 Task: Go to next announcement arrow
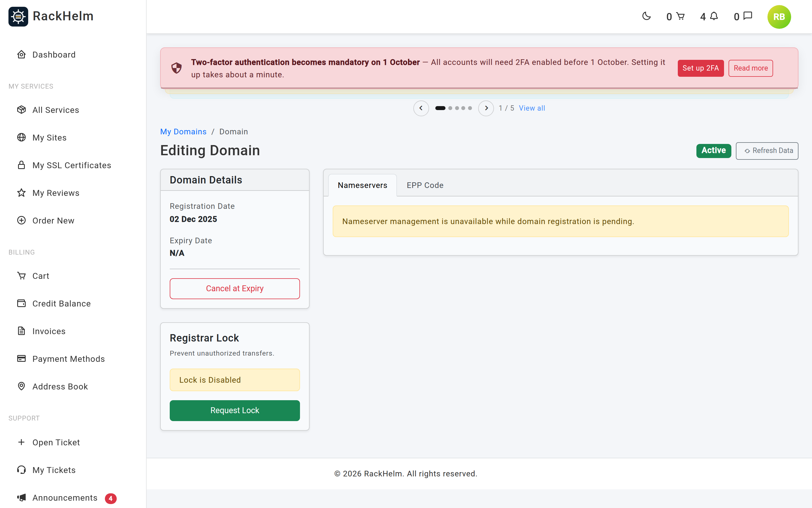tap(486, 108)
